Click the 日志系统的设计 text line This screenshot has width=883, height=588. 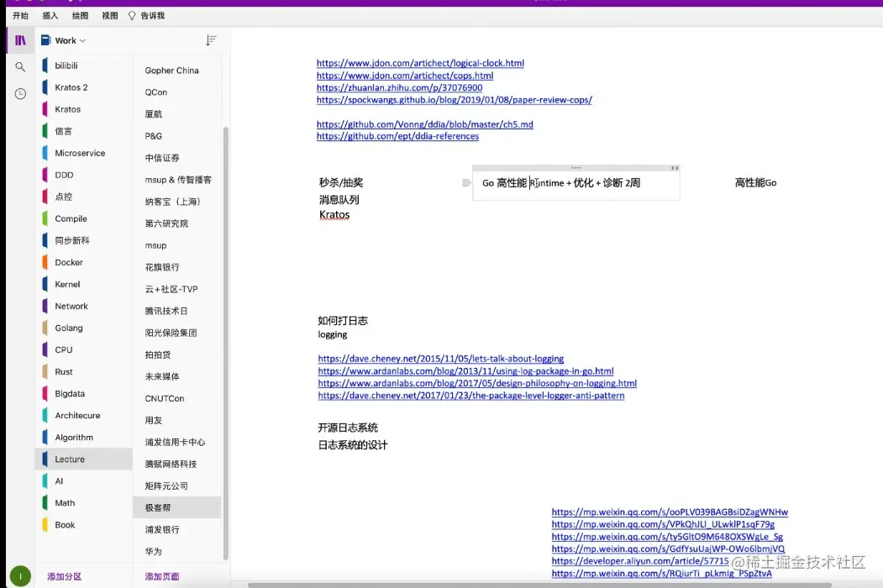(353, 445)
